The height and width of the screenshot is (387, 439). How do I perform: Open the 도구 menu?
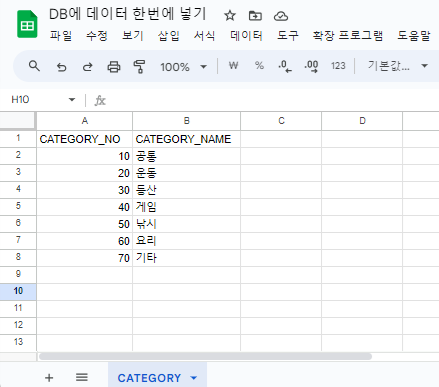288,35
